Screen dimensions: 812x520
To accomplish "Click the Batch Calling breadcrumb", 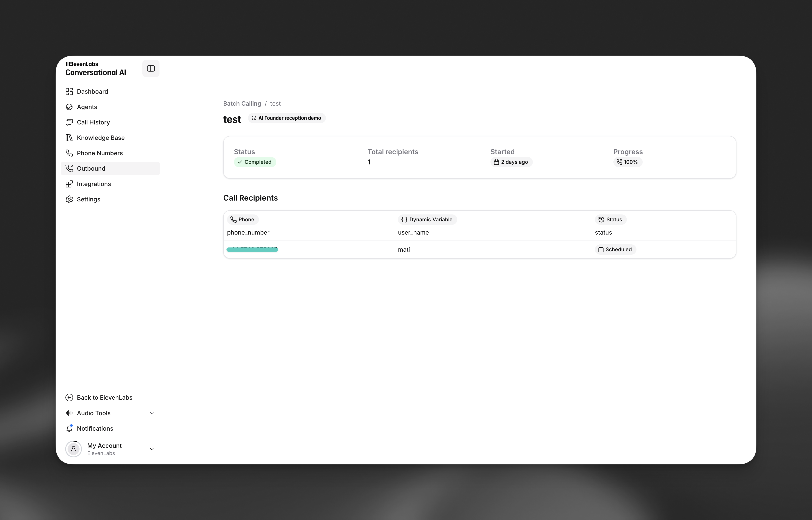I will coord(242,103).
